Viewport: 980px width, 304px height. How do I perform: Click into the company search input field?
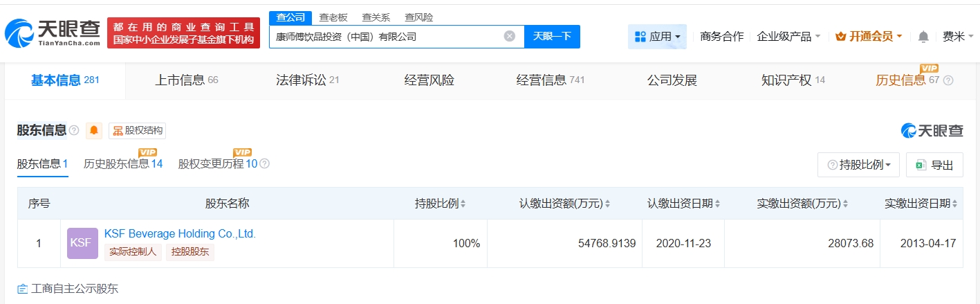pyautogui.click(x=387, y=37)
